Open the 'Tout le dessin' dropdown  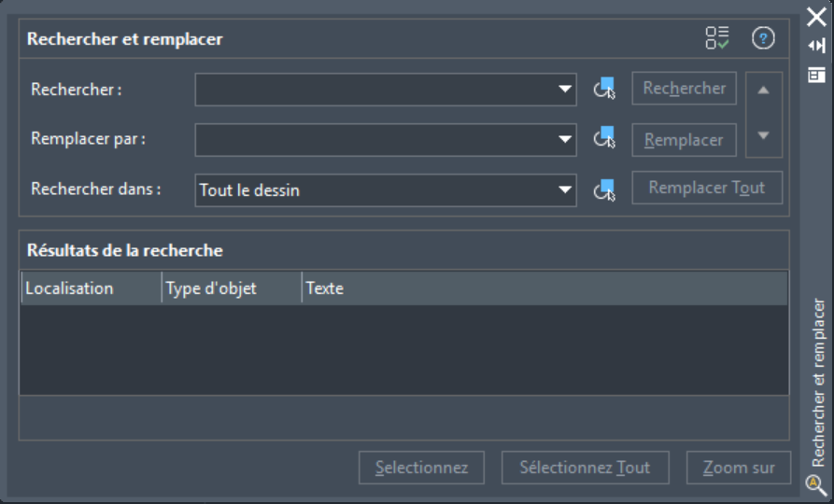point(385,190)
